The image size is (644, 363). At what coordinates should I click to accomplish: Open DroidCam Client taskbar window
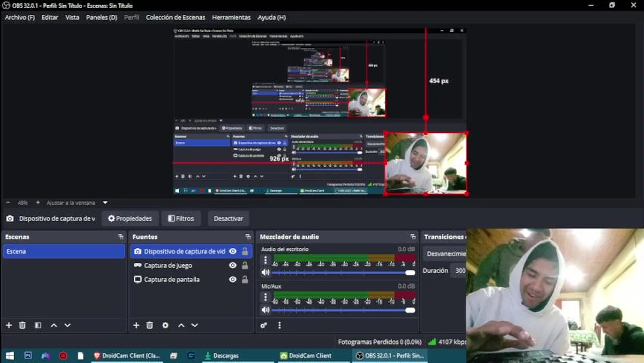[305, 356]
